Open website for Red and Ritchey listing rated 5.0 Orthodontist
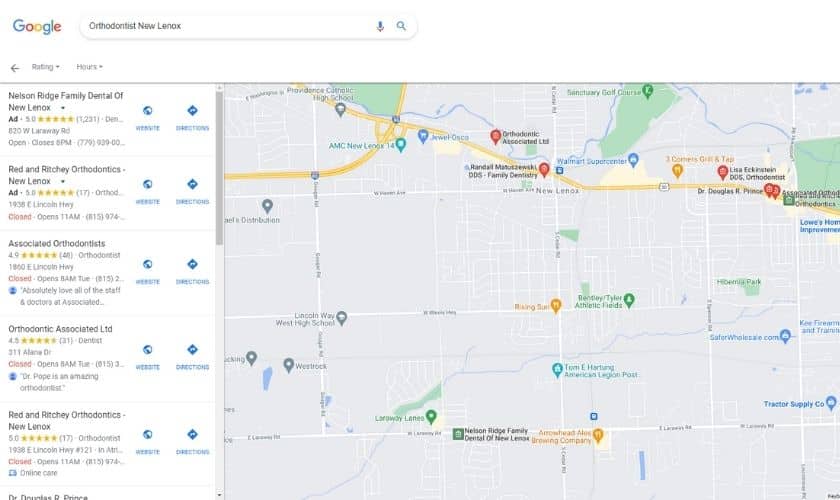 click(147, 442)
